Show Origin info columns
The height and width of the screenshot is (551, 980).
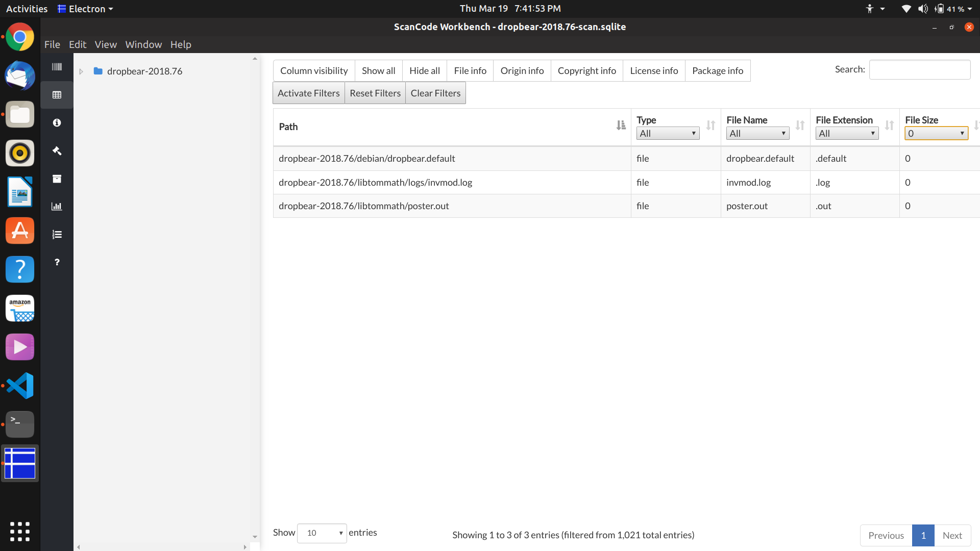pos(522,70)
